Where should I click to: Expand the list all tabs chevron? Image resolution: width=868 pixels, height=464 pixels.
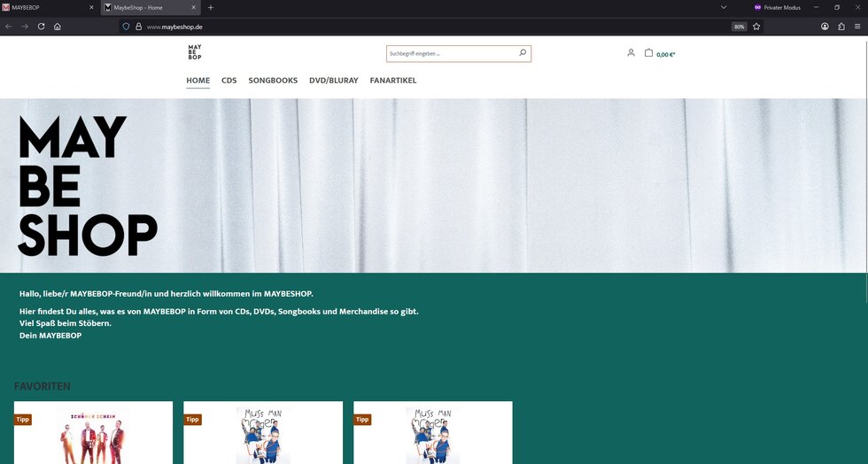coord(723,8)
